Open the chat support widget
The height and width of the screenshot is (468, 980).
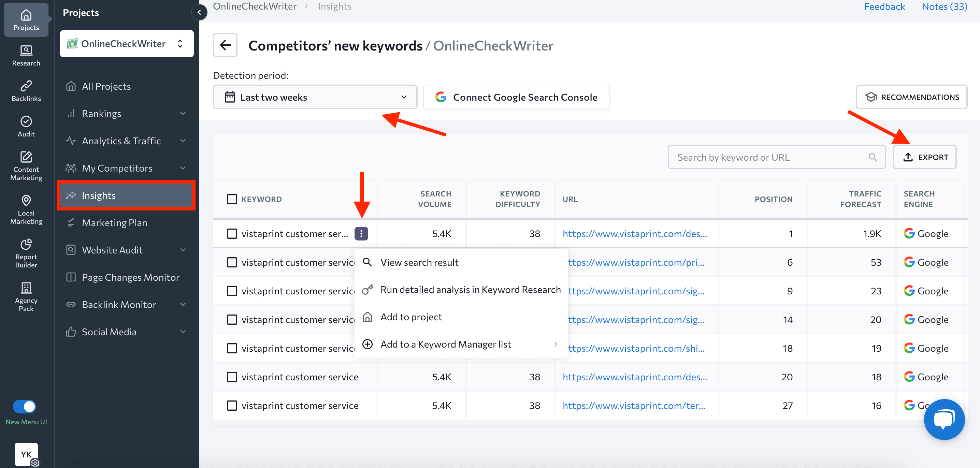(944, 419)
